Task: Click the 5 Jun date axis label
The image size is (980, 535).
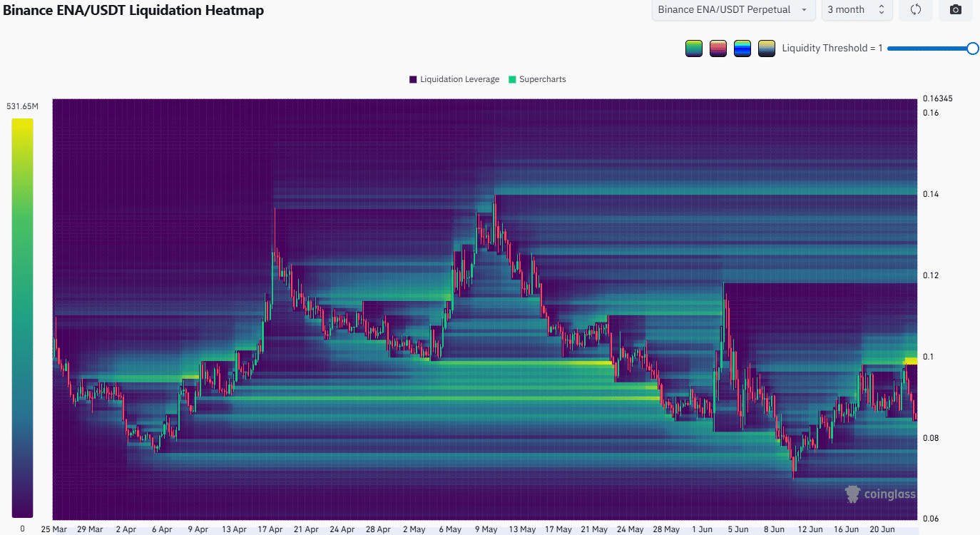Action: pyautogui.click(x=738, y=529)
